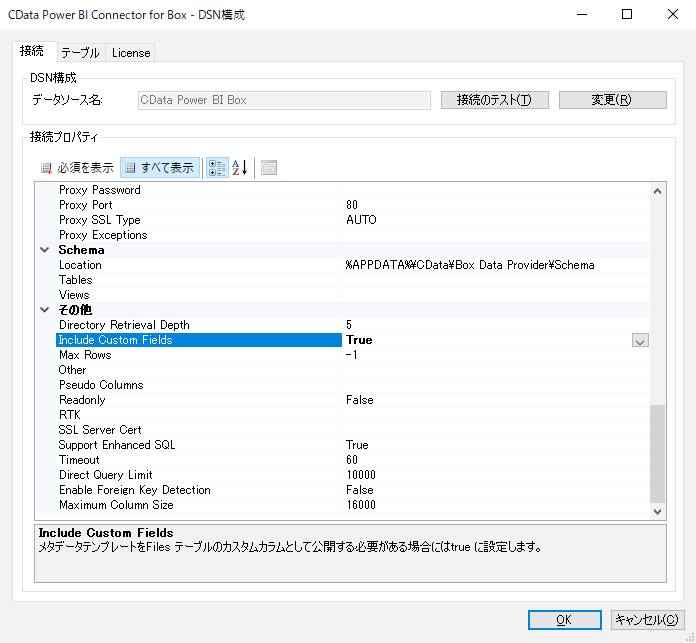Click the Proxy Port value 80
696x643 pixels.
pyautogui.click(x=352, y=205)
